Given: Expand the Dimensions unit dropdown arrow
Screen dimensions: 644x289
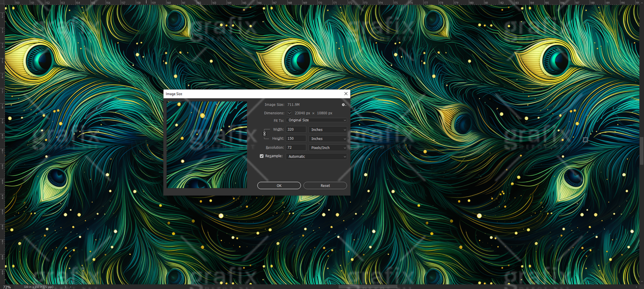Looking at the screenshot, I should coord(289,113).
